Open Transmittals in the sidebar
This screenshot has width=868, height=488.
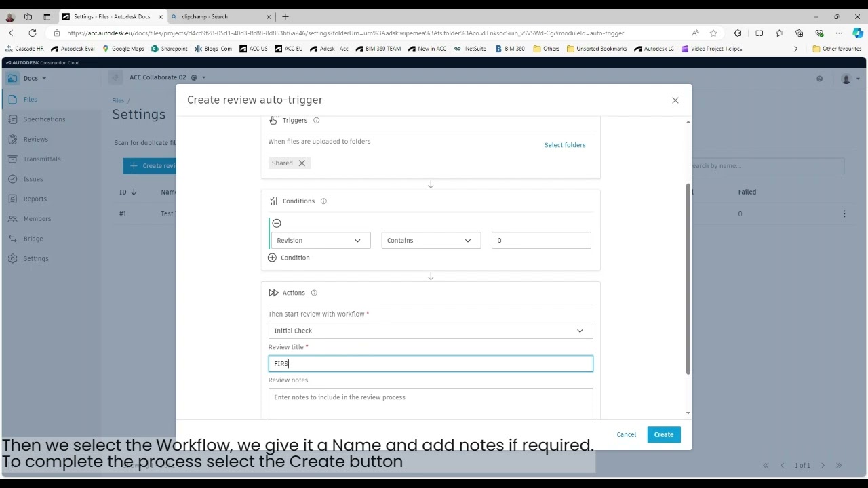(42, 159)
